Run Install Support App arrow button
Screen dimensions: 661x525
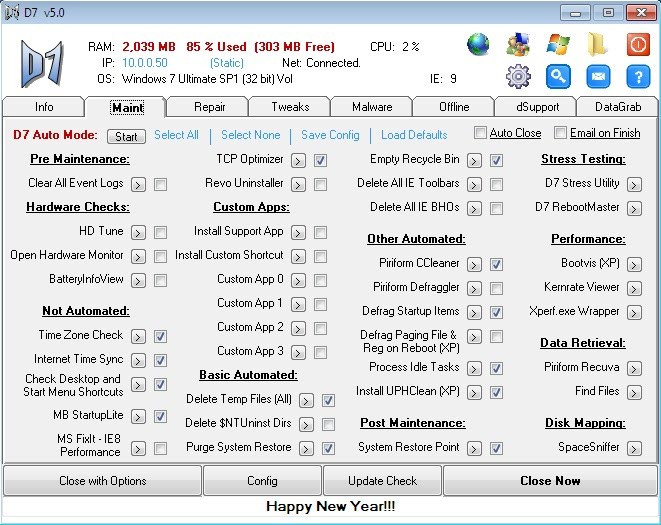point(298,232)
